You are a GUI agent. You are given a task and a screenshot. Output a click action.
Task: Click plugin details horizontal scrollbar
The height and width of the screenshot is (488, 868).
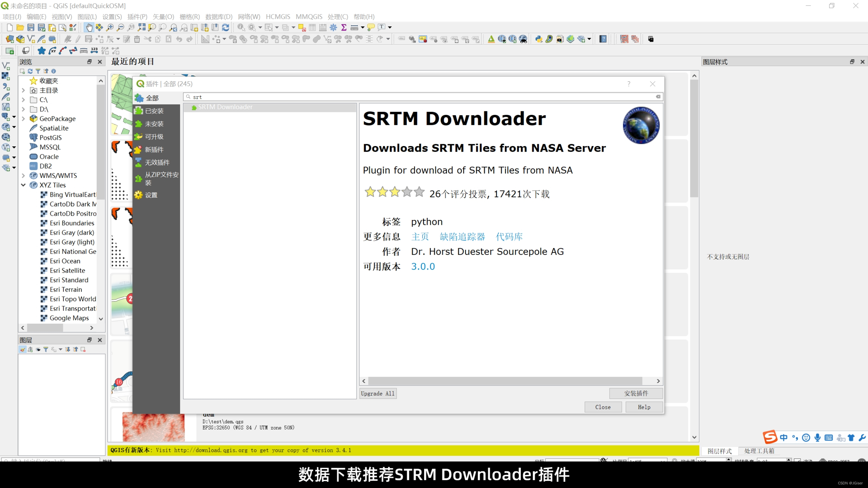click(x=505, y=381)
